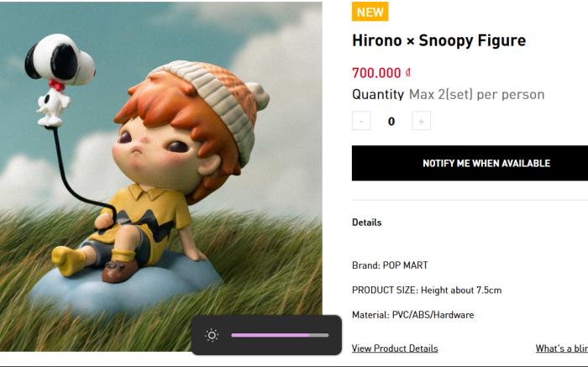The image size is (588, 367).
Task: Click the Quantity label
Action: [x=378, y=94]
